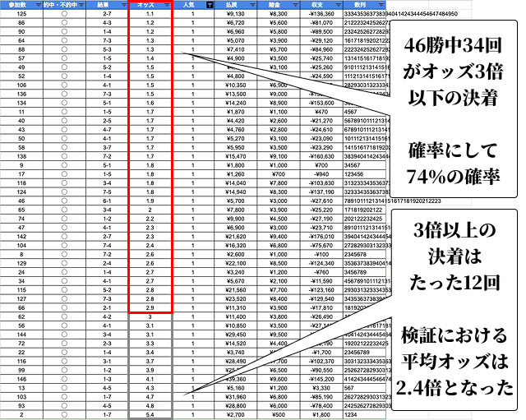This screenshot has height=420, width=526.
Task: Select the 参加数 cell 125
Action: [21, 14]
